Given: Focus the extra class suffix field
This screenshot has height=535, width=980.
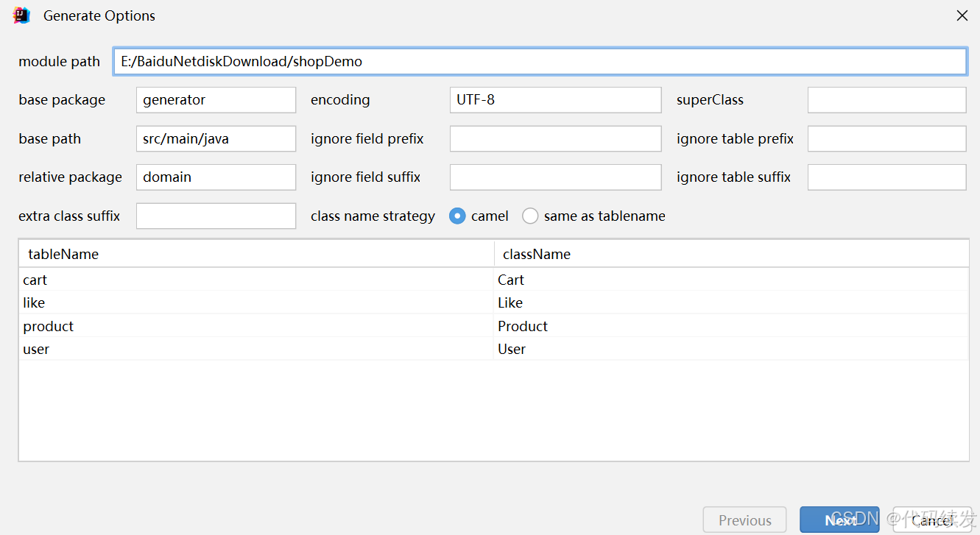Looking at the screenshot, I should pos(216,216).
